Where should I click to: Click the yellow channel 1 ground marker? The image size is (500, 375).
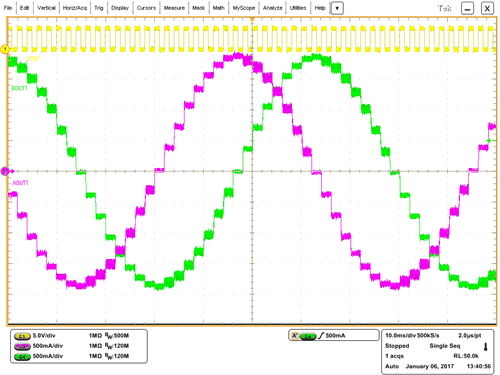[5, 49]
